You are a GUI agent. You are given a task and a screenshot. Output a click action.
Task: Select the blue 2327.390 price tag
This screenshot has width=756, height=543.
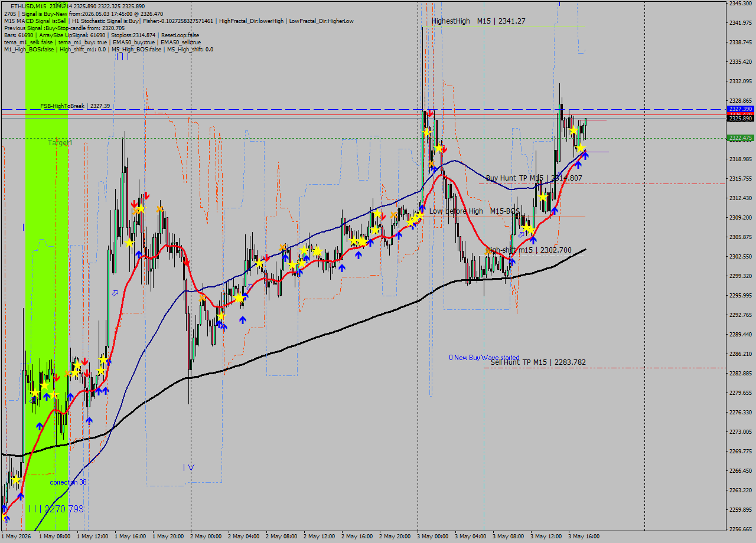741,109
